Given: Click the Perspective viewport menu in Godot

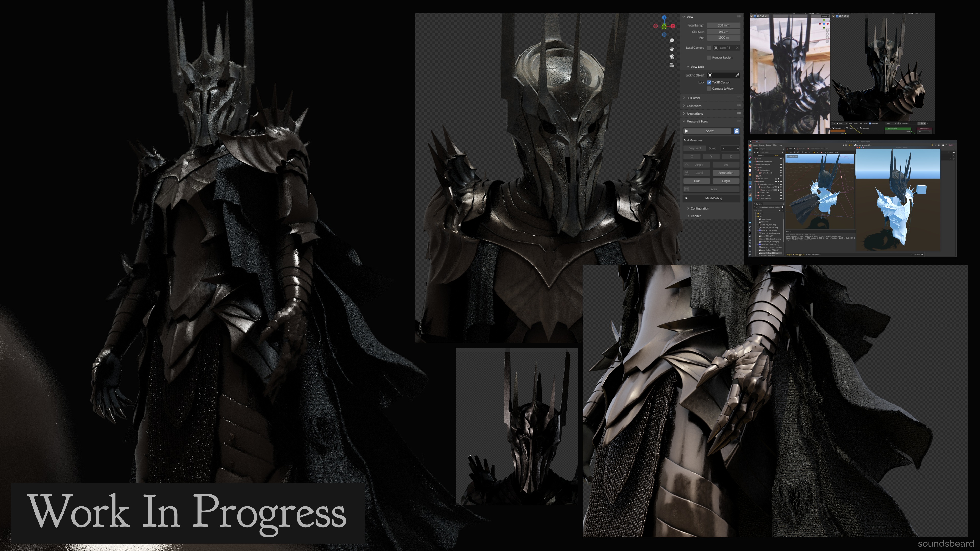Looking at the screenshot, I should tap(792, 157).
